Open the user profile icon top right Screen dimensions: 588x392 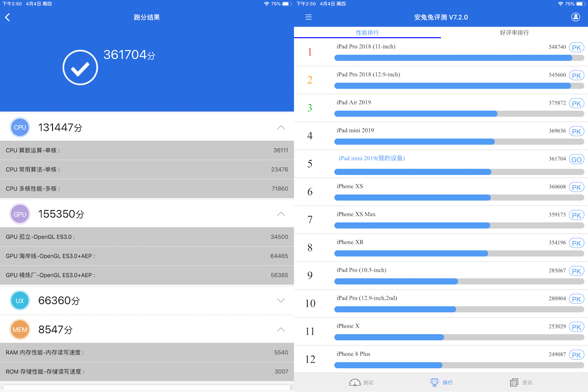575,17
